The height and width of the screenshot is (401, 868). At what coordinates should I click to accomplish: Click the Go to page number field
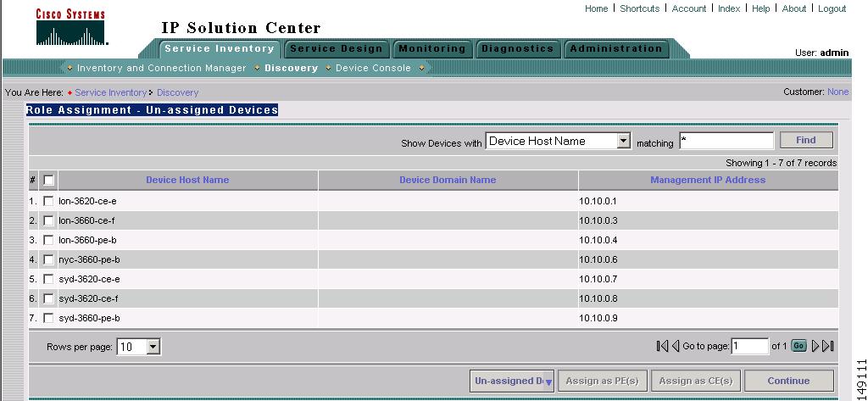click(750, 347)
